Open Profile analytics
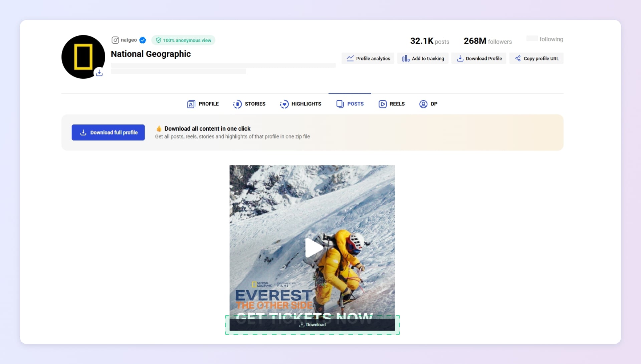The width and height of the screenshot is (641, 364). point(368,58)
